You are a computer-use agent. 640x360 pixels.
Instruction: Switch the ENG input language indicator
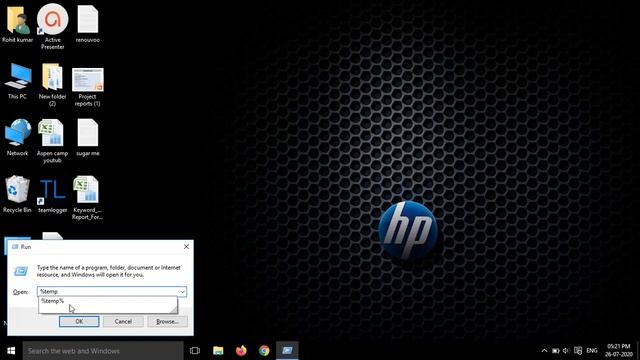(592, 351)
